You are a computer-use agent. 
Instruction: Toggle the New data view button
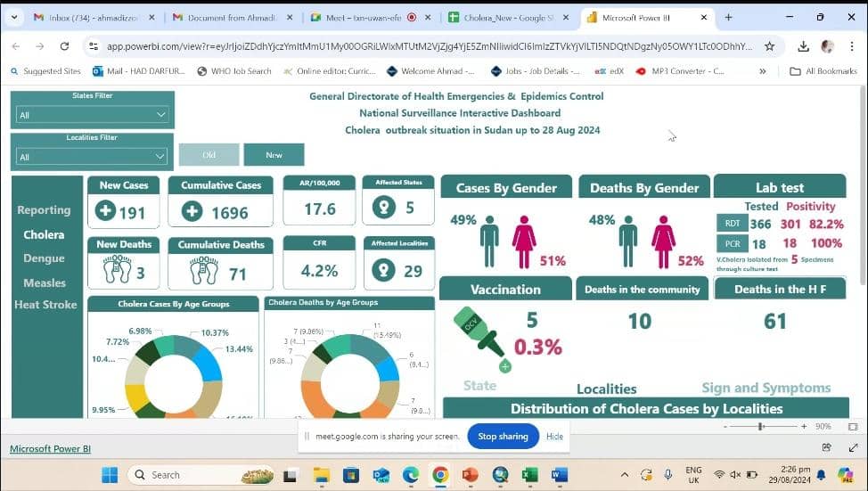coord(274,154)
